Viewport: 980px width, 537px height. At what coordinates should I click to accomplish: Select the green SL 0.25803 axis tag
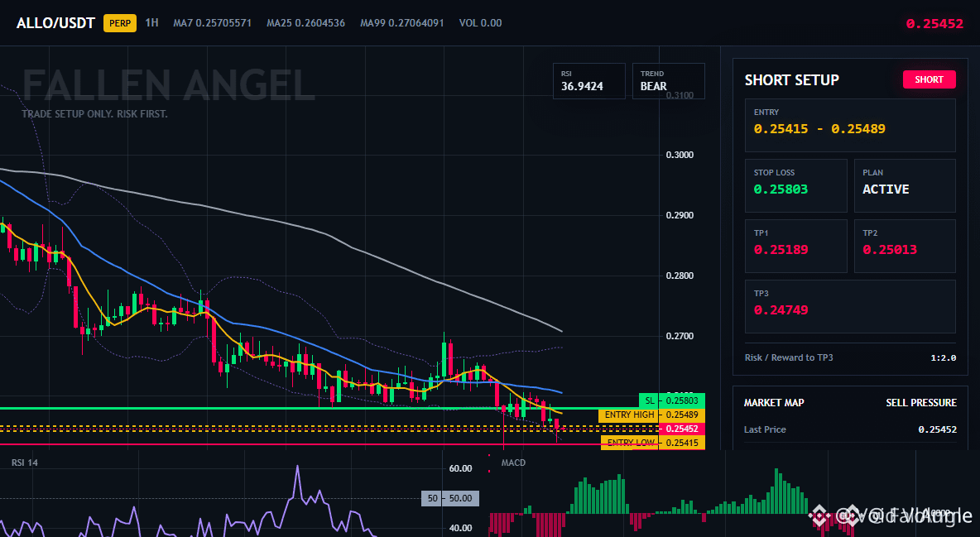[672, 400]
